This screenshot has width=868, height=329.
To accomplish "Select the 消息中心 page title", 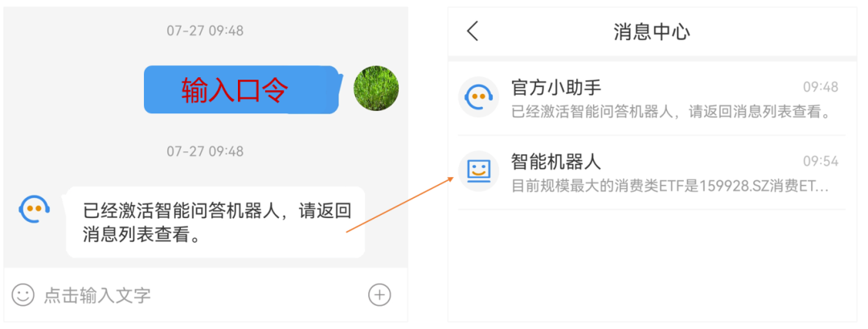I will coord(652,31).
